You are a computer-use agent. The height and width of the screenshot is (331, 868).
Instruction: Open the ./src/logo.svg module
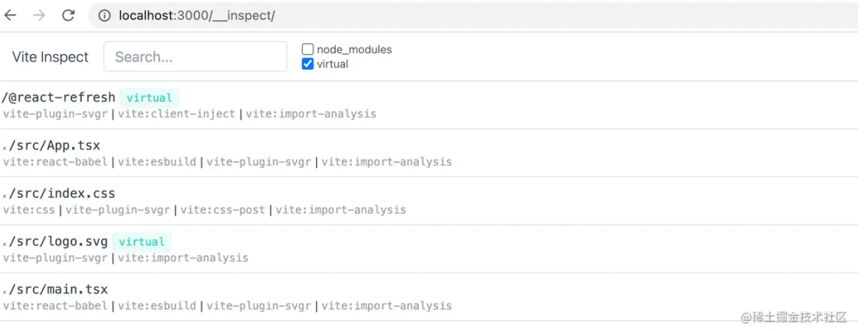point(55,242)
